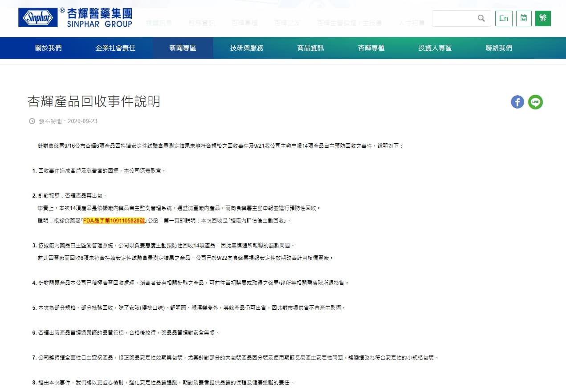This screenshot has height=392, width=566.
Task: Share article via LINE icon
Action: click(535, 102)
